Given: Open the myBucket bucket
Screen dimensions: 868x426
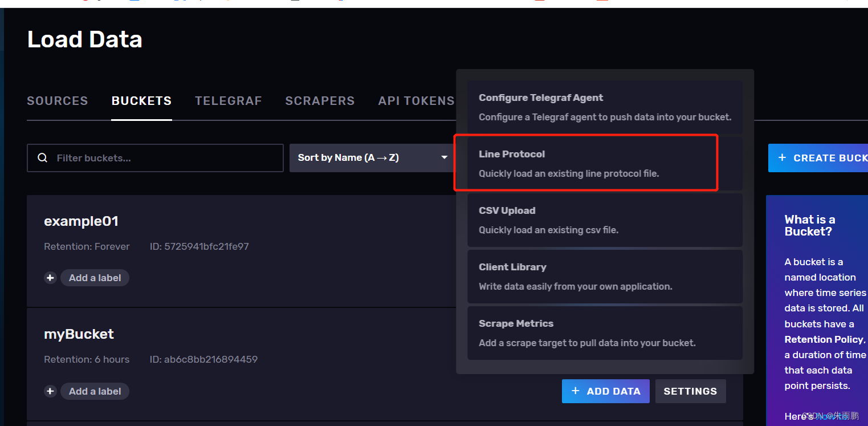Looking at the screenshot, I should click(x=79, y=334).
